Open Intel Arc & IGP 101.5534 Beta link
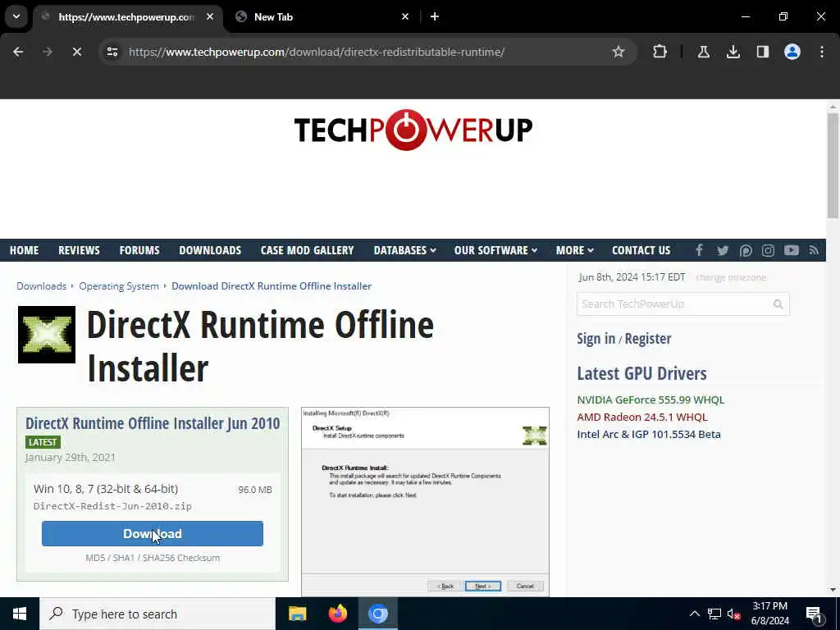The height and width of the screenshot is (630, 840). [648, 434]
